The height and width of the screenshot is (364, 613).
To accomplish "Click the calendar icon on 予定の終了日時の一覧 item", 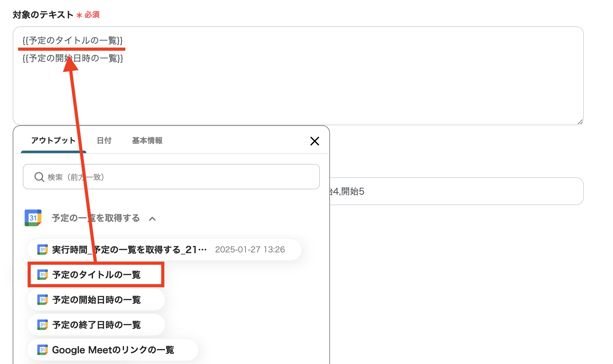I will pos(42,324).
